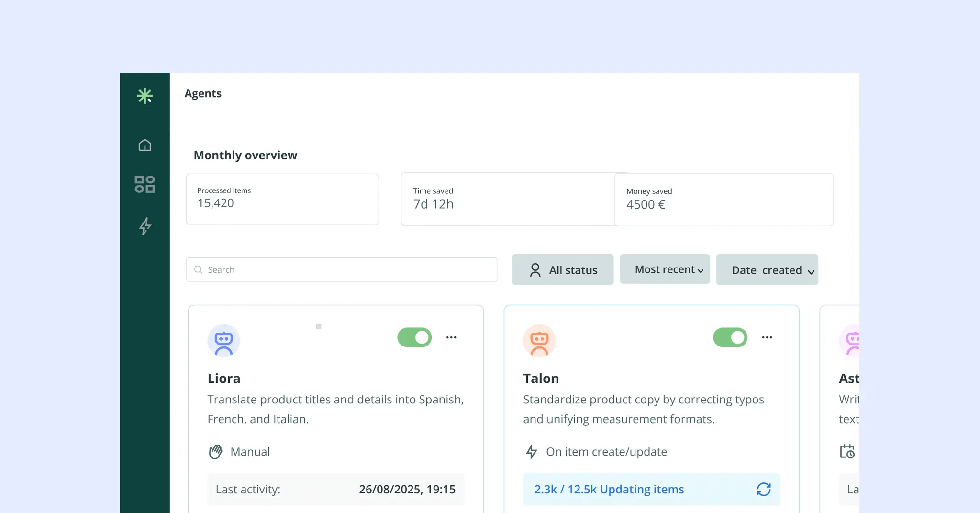Screen dimensions: 980x513
Task: Click the refresh sync icon on Talon card
Action: (x=764, y=489)
